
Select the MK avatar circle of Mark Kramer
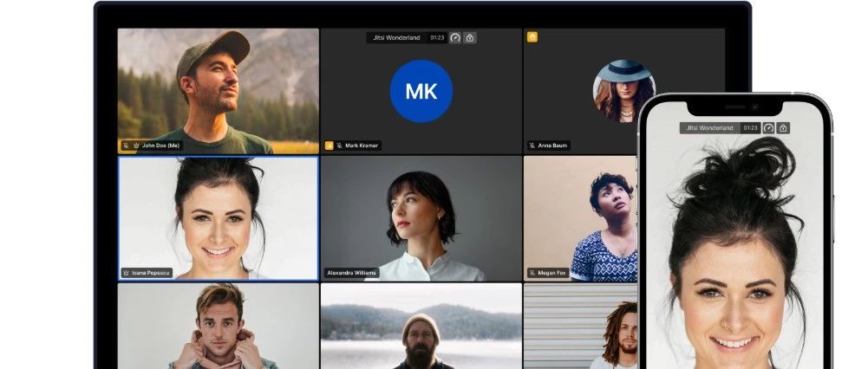(x=421, y=91)
